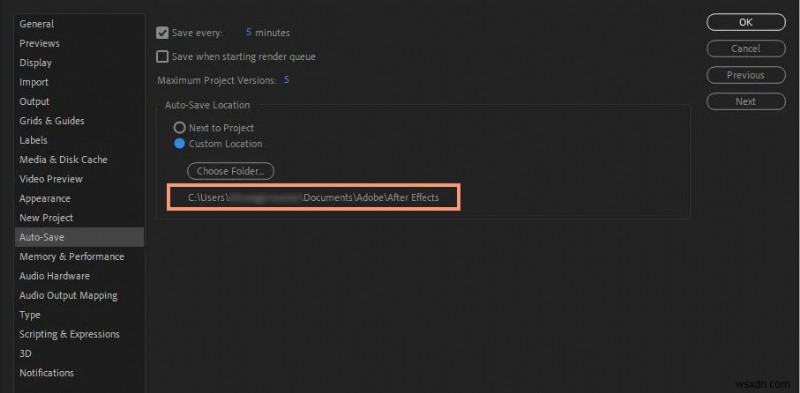This screenshot has height=393, width=800.
Task: Go to the Previous preferences page
Action: pos(746,75)
